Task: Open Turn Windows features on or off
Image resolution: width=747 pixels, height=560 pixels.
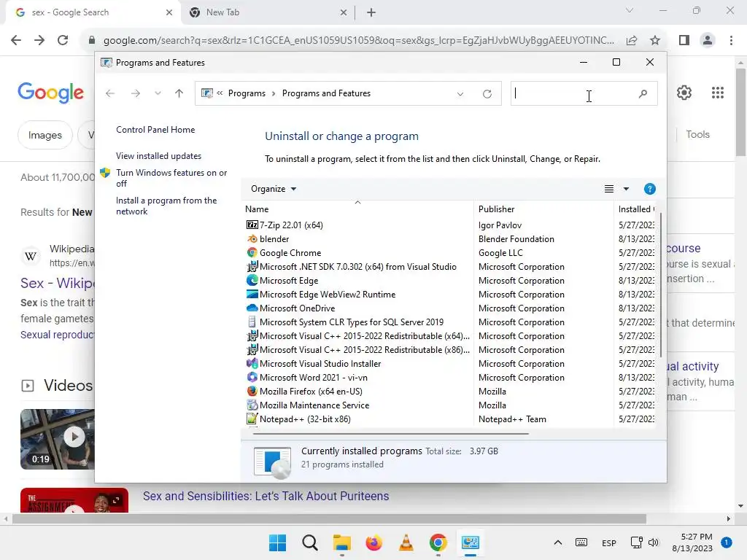Action: tap(171, 178)
